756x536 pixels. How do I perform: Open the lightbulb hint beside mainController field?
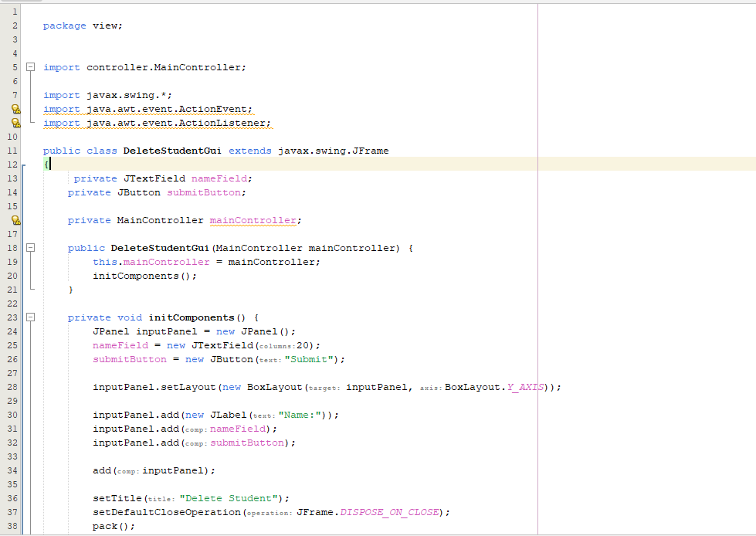15,220
